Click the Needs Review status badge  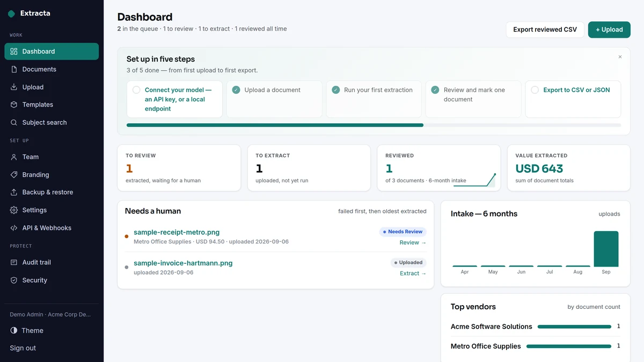[x=402, y=232]
